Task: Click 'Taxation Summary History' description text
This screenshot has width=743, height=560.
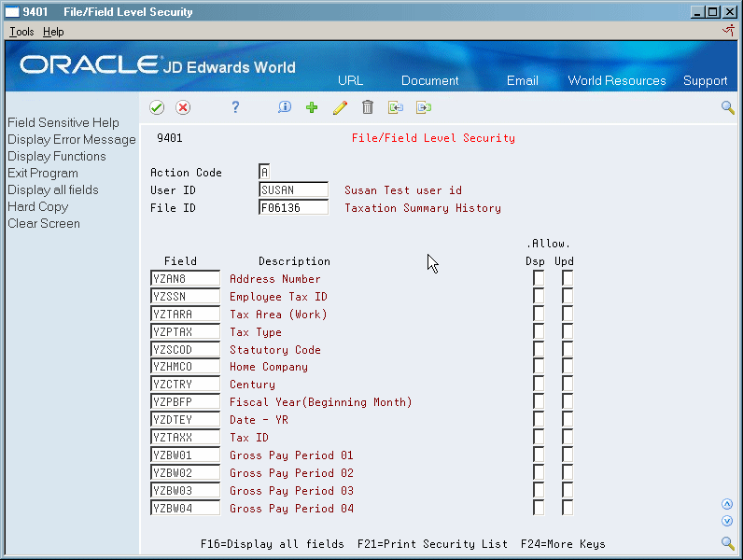Action: pos(423,208)
